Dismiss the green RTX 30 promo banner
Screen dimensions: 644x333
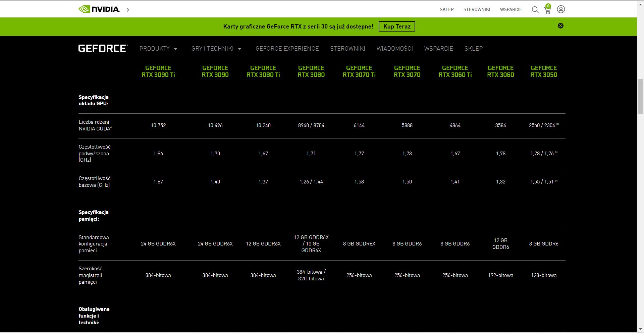click(x=560, y=26)
